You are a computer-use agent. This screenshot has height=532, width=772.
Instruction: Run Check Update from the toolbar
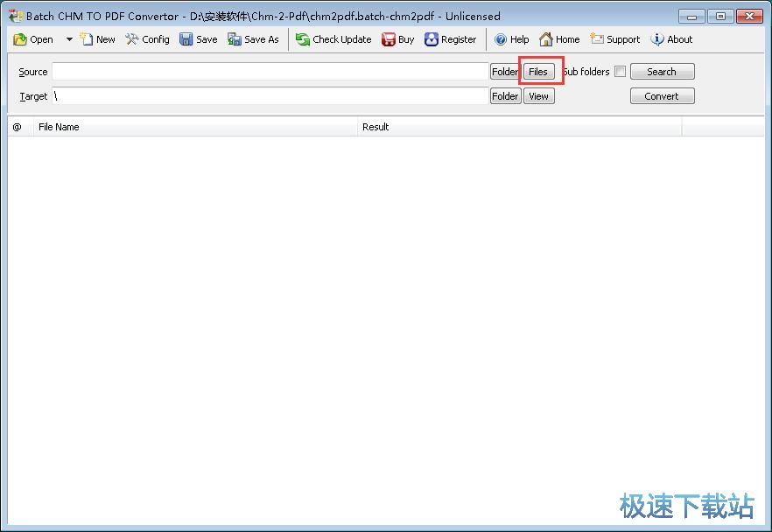333,38
